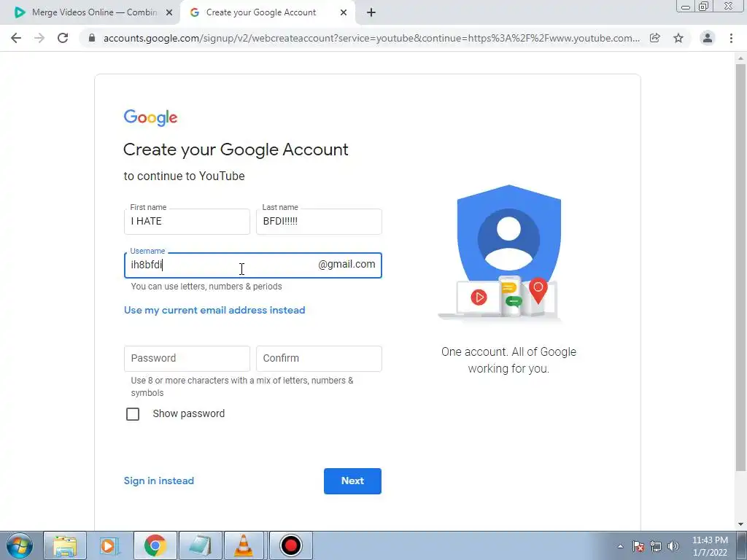Click the Chrome taskbar icon
The image size is (747, 560).
click(155, 545)
